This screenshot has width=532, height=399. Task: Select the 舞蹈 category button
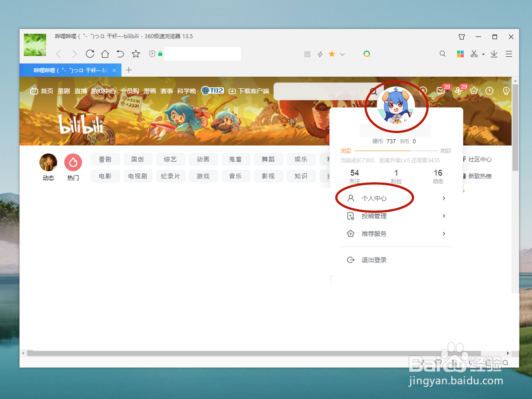268,159
